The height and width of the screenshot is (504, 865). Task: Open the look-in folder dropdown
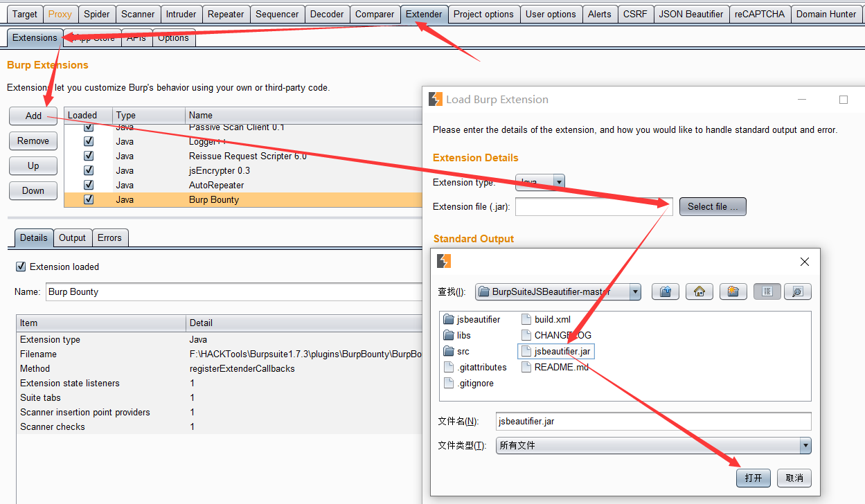point(558,291)
